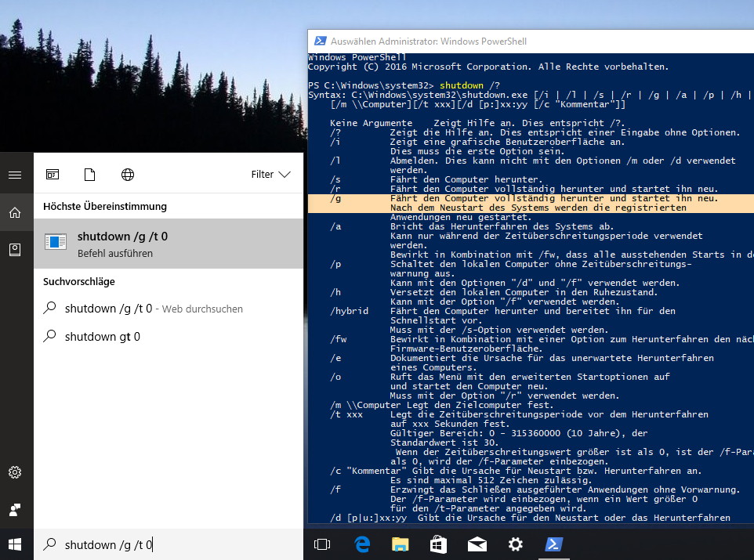Click the command icon beside the best match
Viewport: 754px width, 560px height.
[x=56, y=242]
